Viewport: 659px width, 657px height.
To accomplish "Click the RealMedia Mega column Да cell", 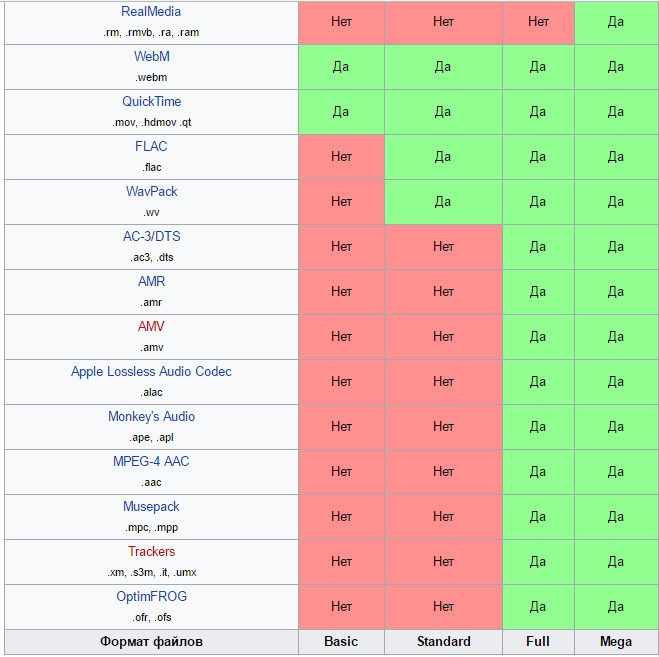I will 615,21.
